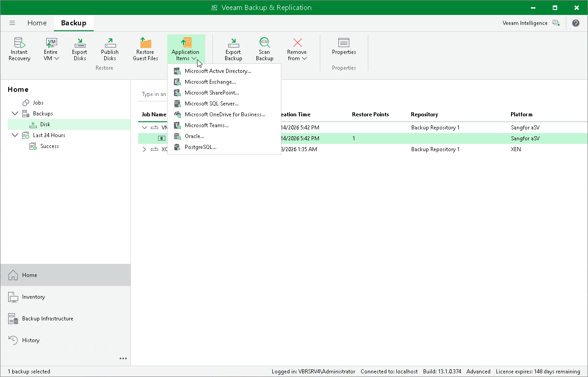Open the hamburger main menu
The height and width of the screenshot is (377, 588).
pyautogui.click(x=12, y=23)
